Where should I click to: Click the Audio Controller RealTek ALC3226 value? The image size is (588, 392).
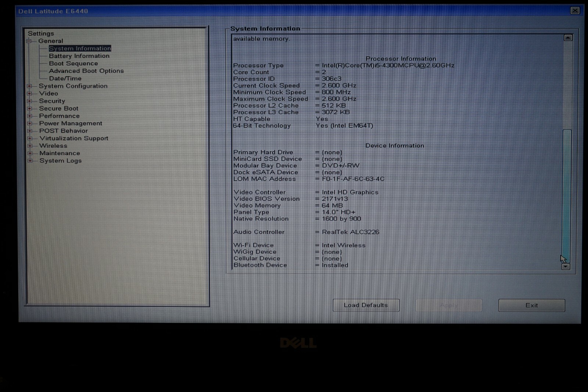click(x=351, y=232)
